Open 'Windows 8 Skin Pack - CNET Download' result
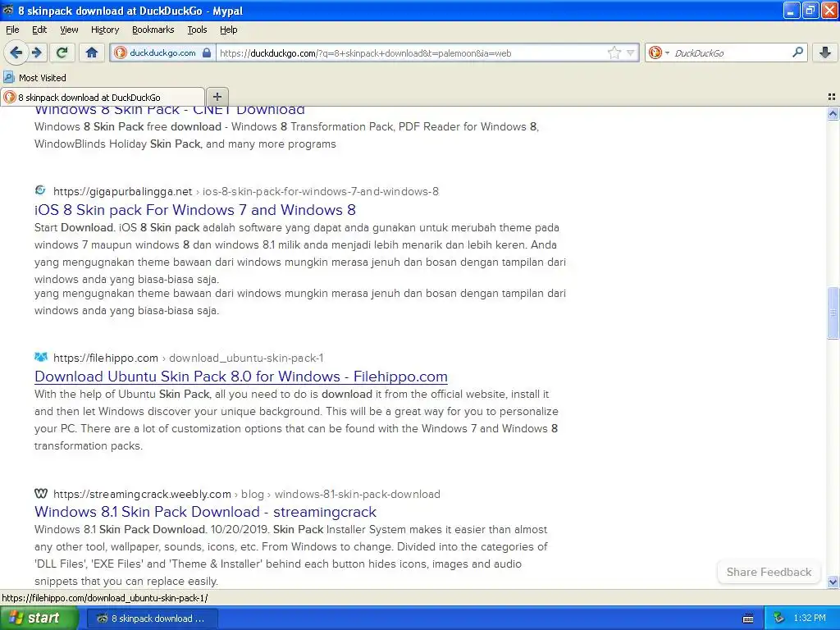This screenshot has width=840, height=630. click(169, 111)
